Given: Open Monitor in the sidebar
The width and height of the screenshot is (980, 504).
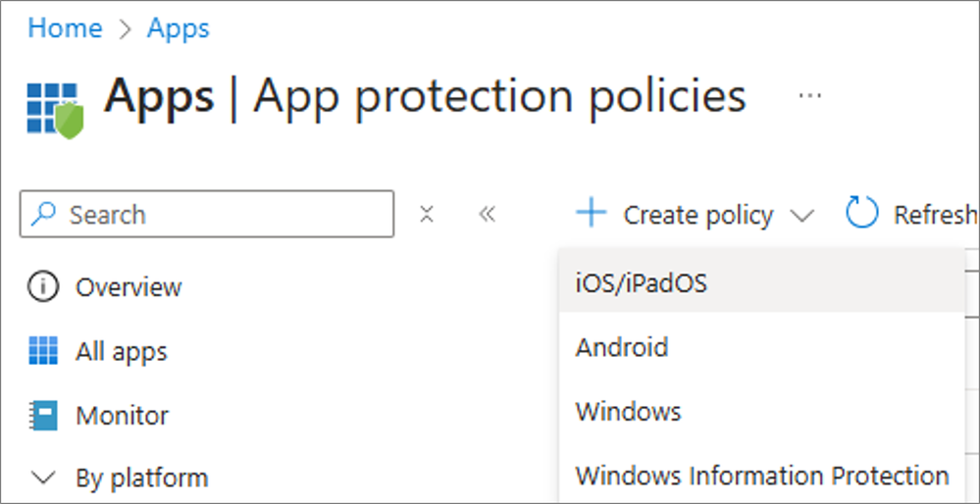Looking at the screenshot, I should pyautogui.click(x=123, y=416).
